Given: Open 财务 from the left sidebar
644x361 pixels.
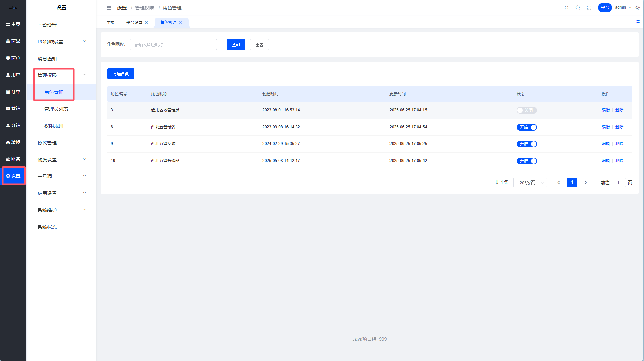Looking at the screenshot, I should click(x=13, y=159).
